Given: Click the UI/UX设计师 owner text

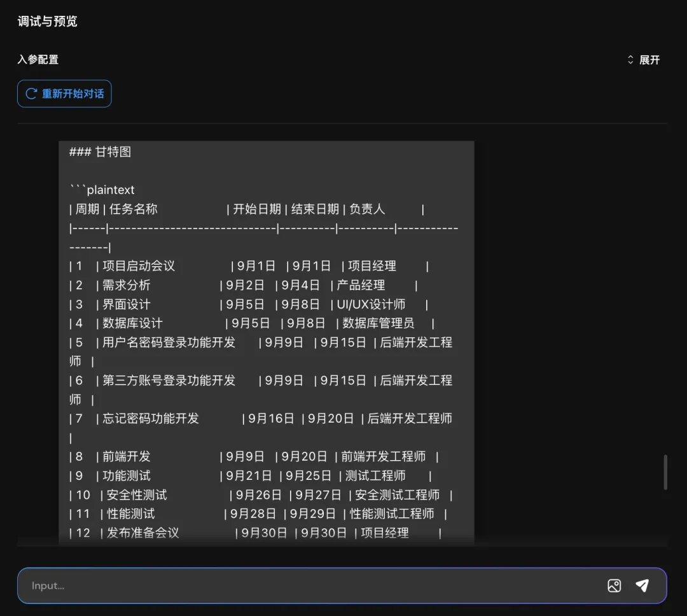Looking at the screenshot, I should tap(371, 304).
